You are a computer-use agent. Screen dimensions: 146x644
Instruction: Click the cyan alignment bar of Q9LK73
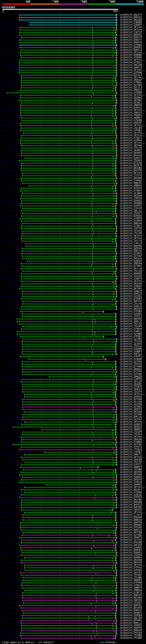68,15
